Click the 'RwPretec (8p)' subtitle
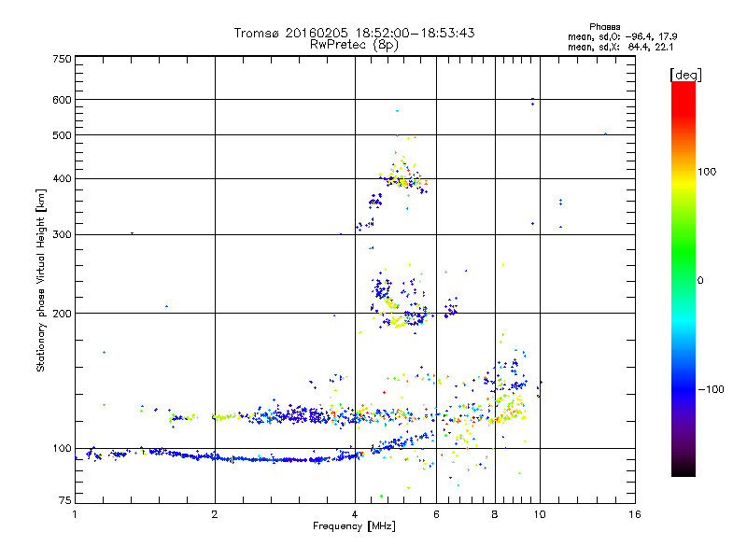The image size is (747, 560). pos(354,45)
